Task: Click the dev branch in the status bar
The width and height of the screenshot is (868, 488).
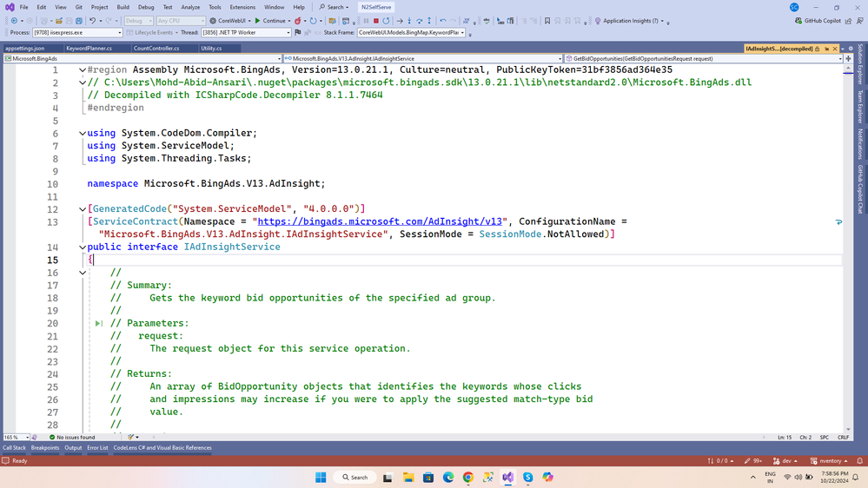Action: pos(786,461)
